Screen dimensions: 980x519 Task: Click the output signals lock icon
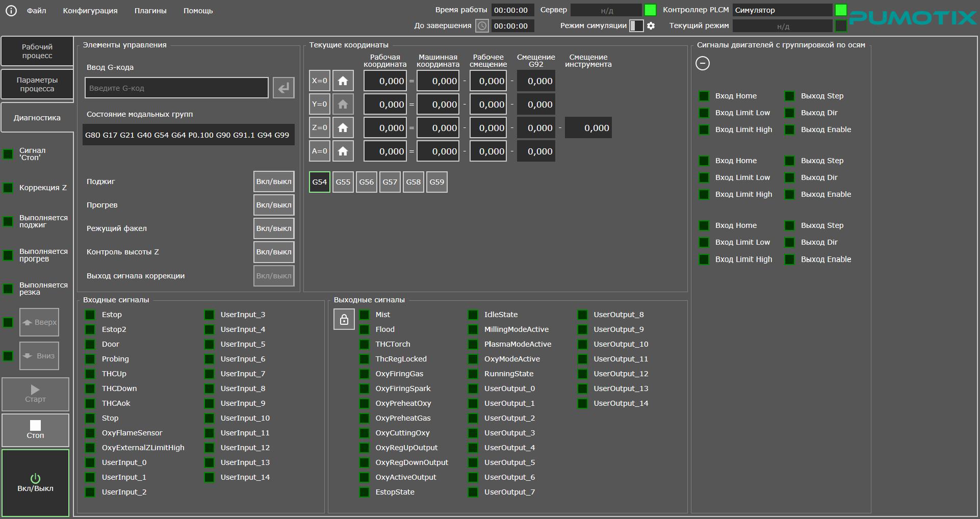point(344,320)
